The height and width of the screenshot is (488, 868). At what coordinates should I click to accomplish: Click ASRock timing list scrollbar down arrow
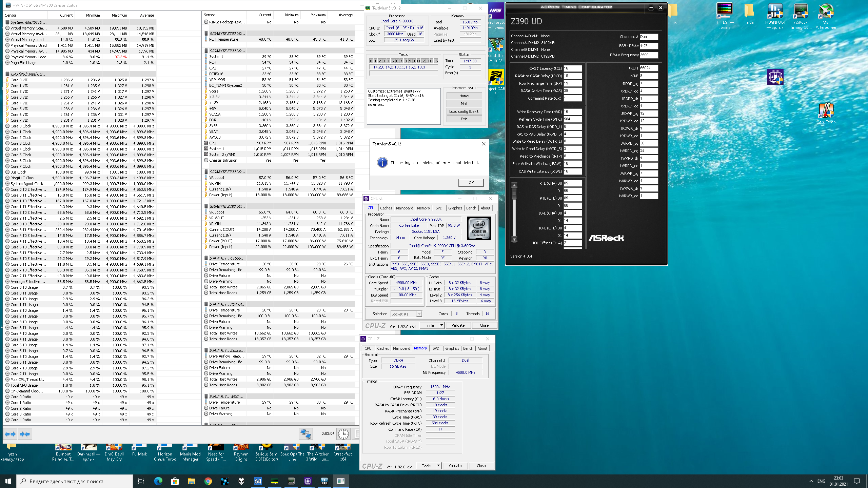514,240
